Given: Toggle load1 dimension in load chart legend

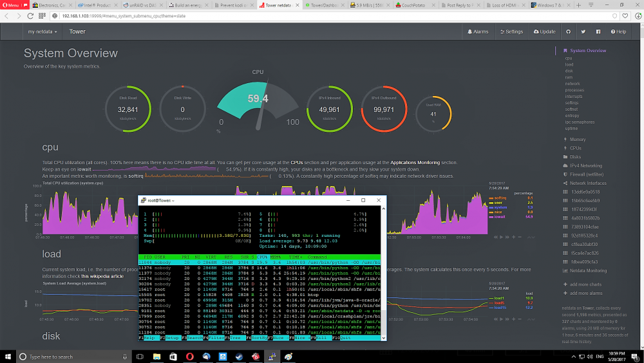Looking at the screenshot, I should 499,298.
